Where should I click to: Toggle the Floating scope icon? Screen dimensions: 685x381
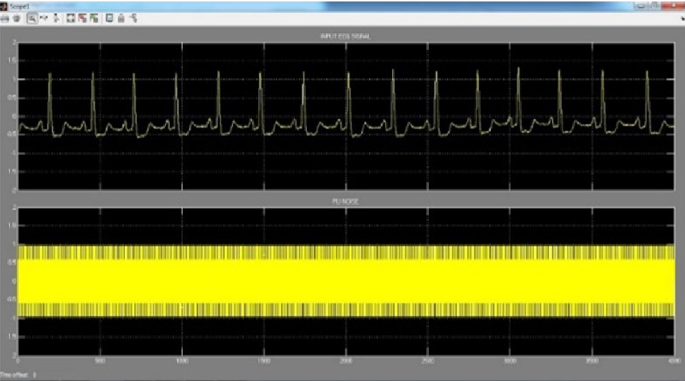109,18
